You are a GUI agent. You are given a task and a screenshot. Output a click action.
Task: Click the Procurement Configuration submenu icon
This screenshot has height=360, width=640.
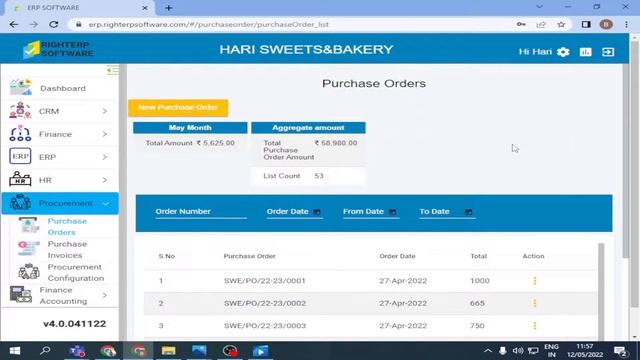point(29,272)
